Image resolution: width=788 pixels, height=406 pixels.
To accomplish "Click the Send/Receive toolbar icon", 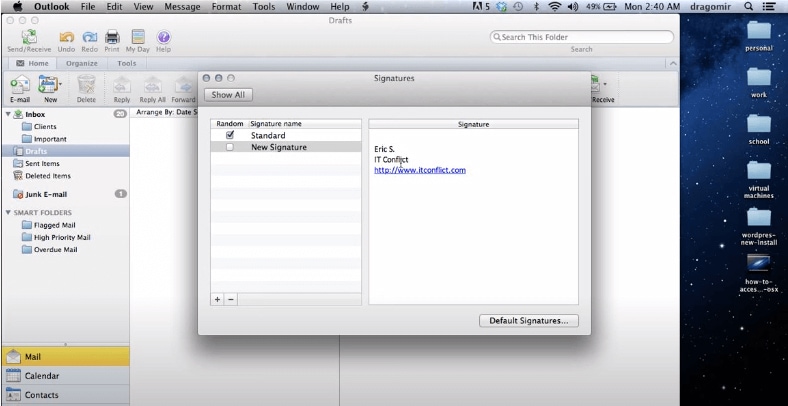I will point(29,38).
